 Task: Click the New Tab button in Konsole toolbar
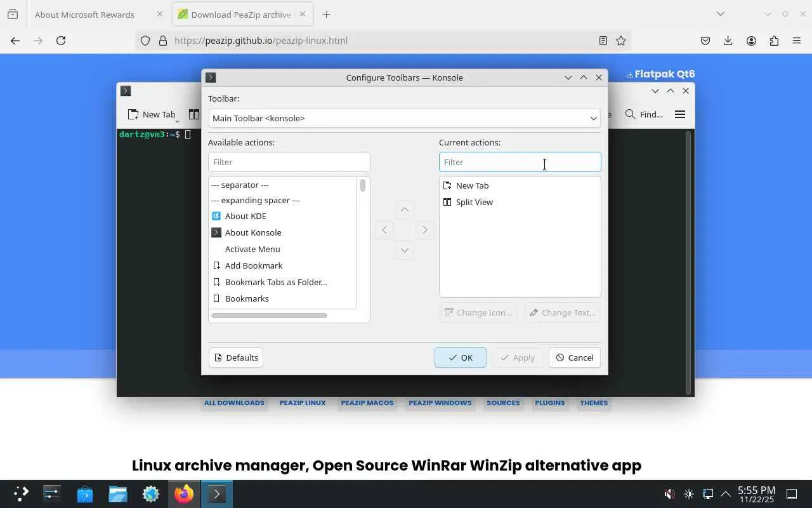click(152, 114)
